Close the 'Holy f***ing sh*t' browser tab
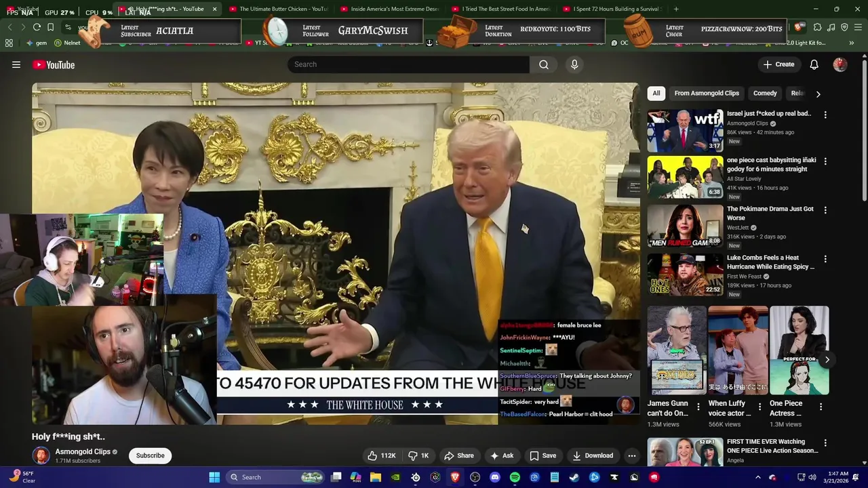 pos(214,9)
